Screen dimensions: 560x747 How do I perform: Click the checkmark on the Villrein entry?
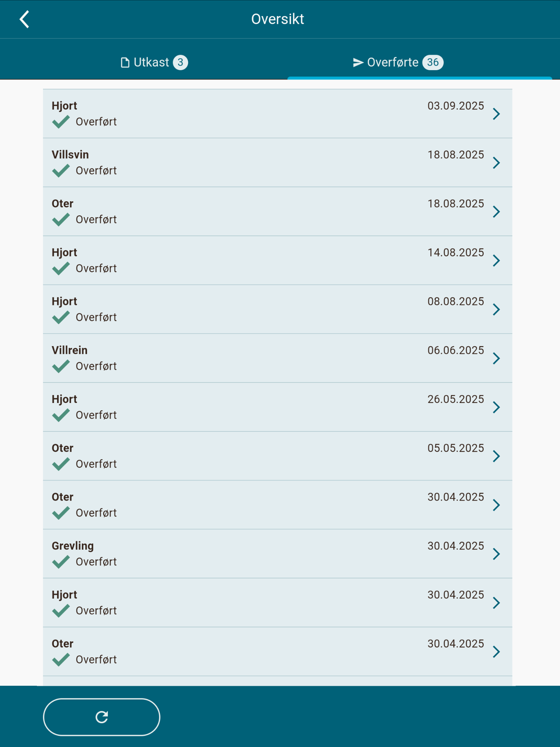61,366
